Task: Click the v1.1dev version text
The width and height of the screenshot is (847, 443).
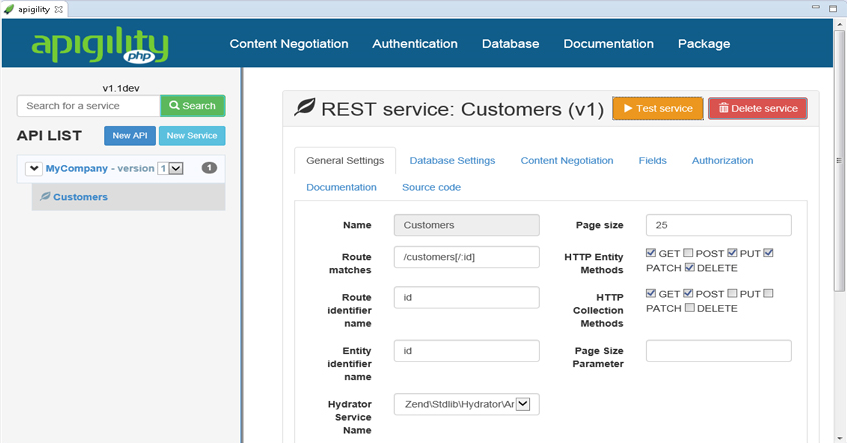Action: (121, 88)
